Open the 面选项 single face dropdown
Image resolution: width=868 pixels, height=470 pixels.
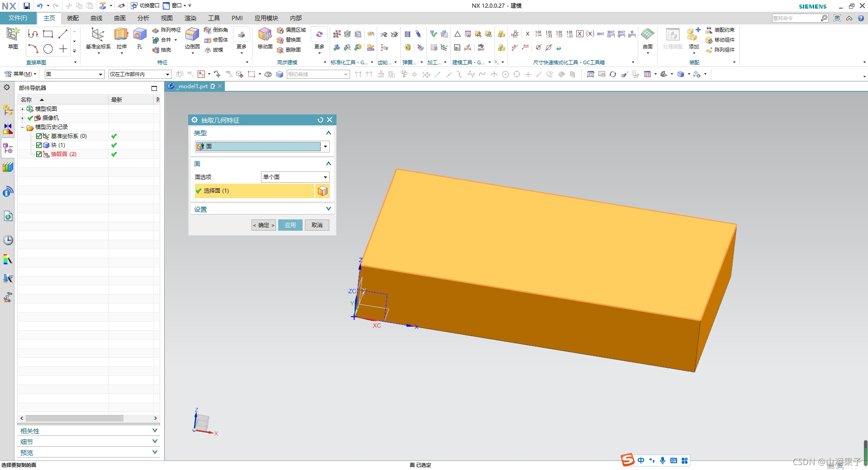(295, 177)
